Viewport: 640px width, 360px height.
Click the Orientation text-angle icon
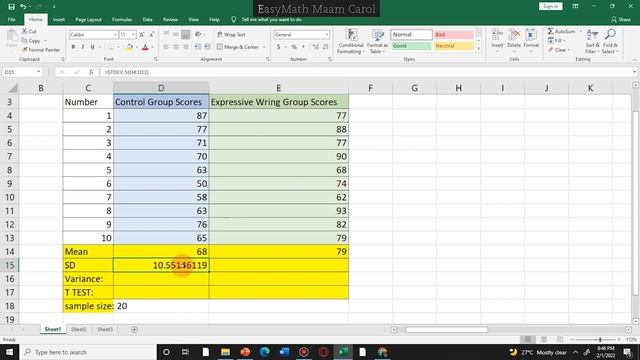coord(198,35)
